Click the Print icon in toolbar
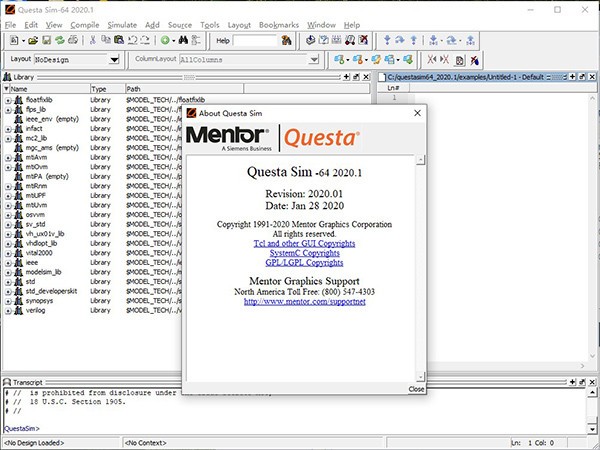This screenshot has width=600, height=450. tap(72, 40)
